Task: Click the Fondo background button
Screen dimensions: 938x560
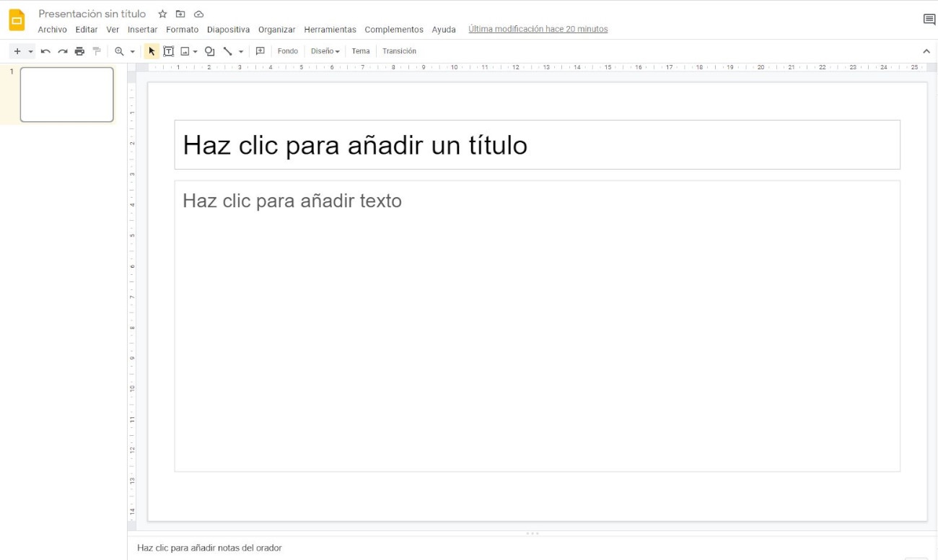Action: coord(288,51)
